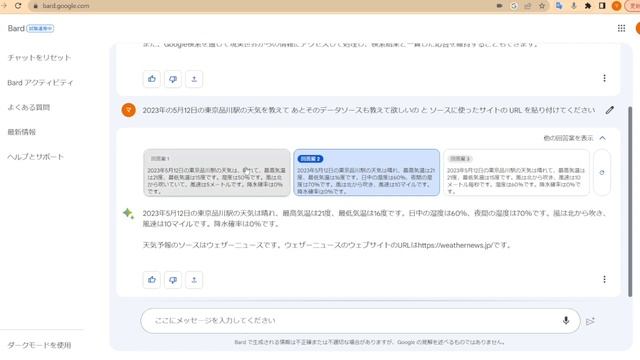Reload the page with the browser refresh icon

click(18, 6)
